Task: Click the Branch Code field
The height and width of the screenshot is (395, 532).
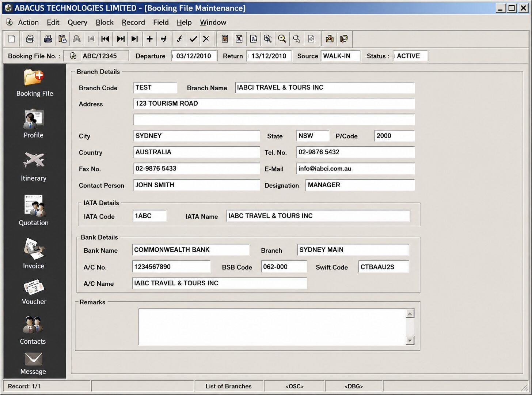Action: pyautogui.click(x=155, y=87)
